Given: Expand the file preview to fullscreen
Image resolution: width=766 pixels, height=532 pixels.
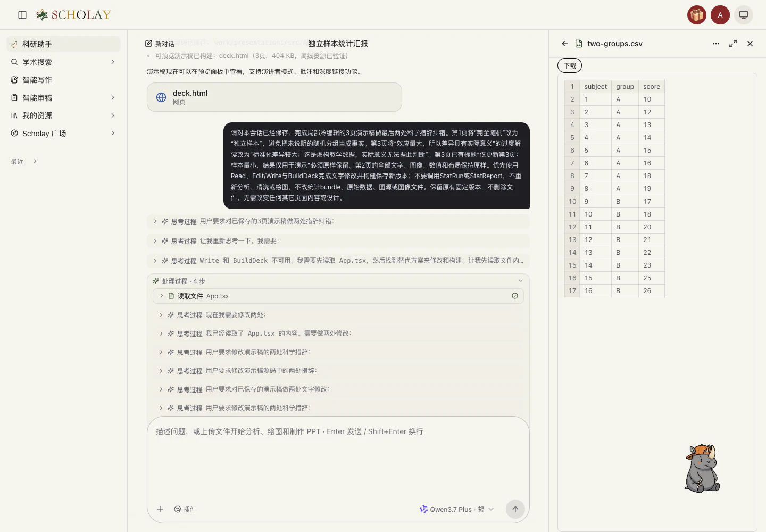Looking at the screenshot, I should click(x=733, y=44).
